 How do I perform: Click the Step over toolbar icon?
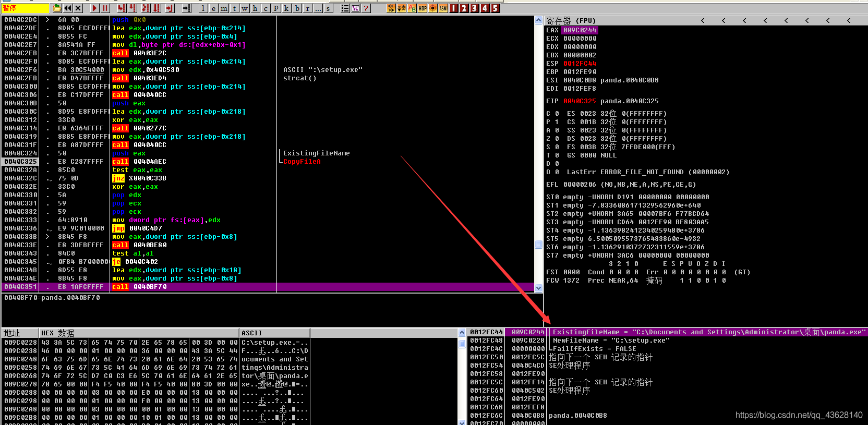pos(132,8)
